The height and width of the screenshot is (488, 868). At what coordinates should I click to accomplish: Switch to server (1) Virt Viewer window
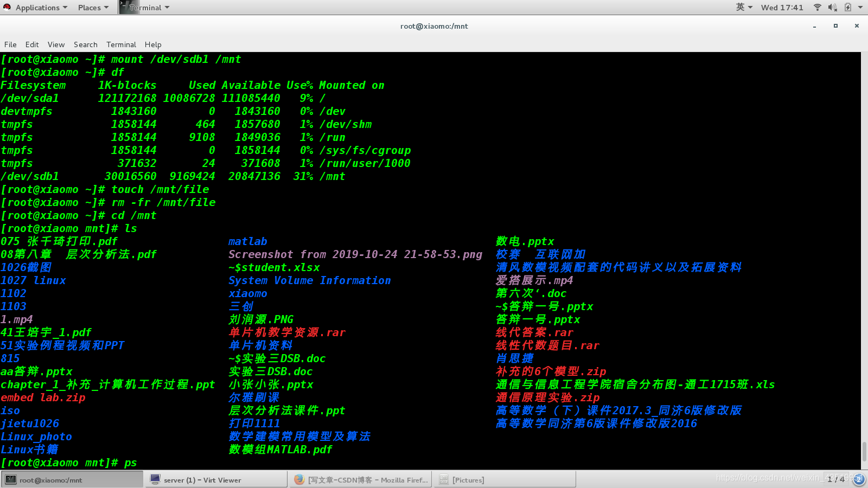click(216, 479)
